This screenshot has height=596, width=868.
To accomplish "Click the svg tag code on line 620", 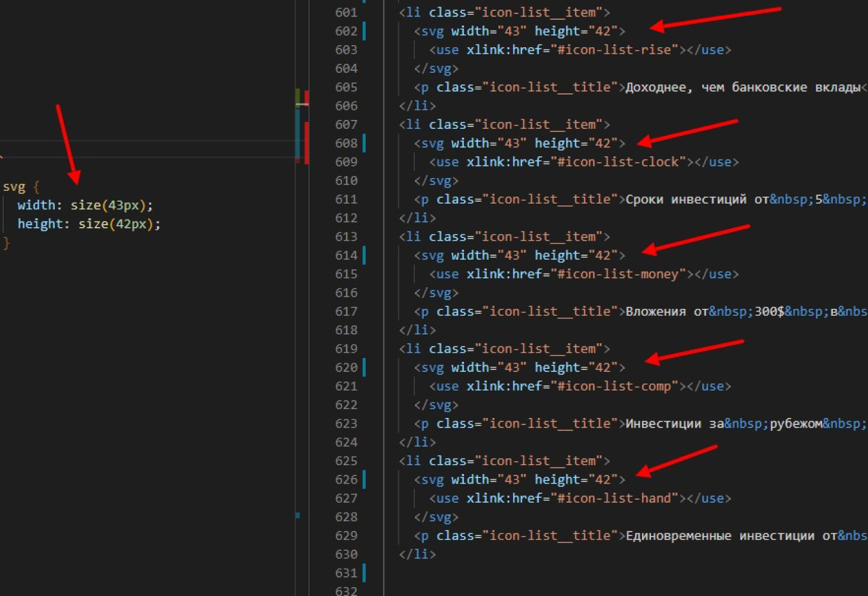I will [x=520, y=368].
